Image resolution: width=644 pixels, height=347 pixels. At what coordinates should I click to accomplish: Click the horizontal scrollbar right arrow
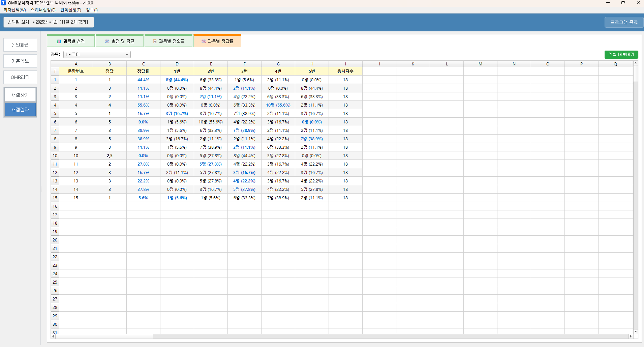tap(631, 336)
